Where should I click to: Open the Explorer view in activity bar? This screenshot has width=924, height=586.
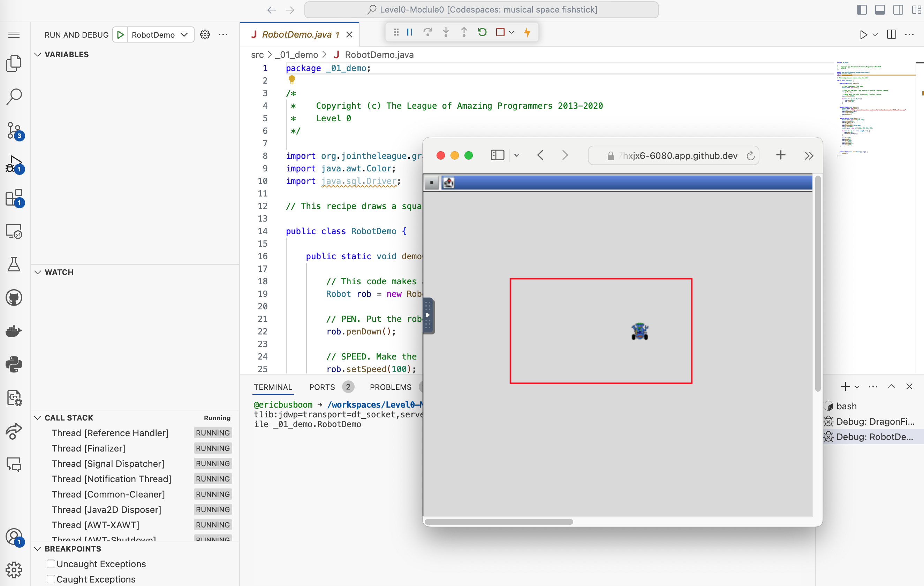14,64
